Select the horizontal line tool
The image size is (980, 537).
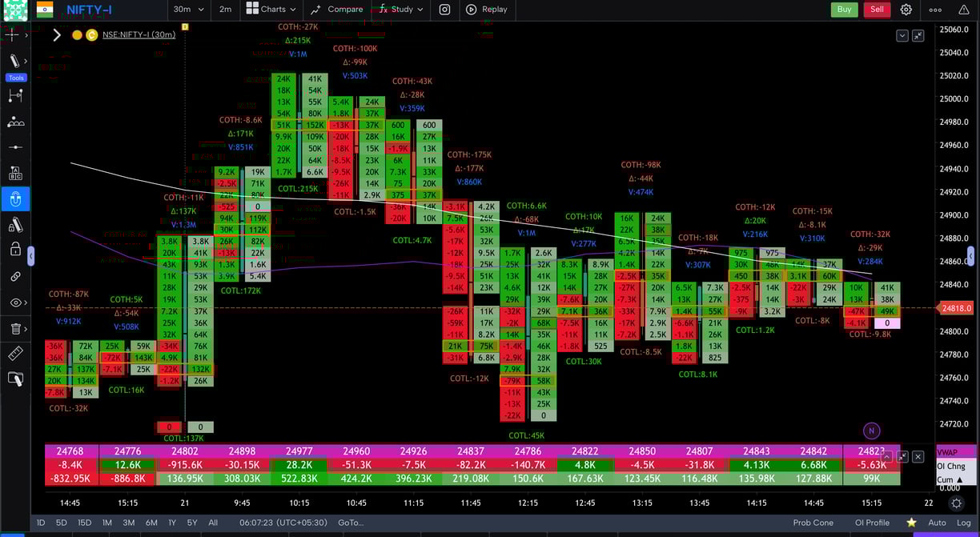coord(14,148)
